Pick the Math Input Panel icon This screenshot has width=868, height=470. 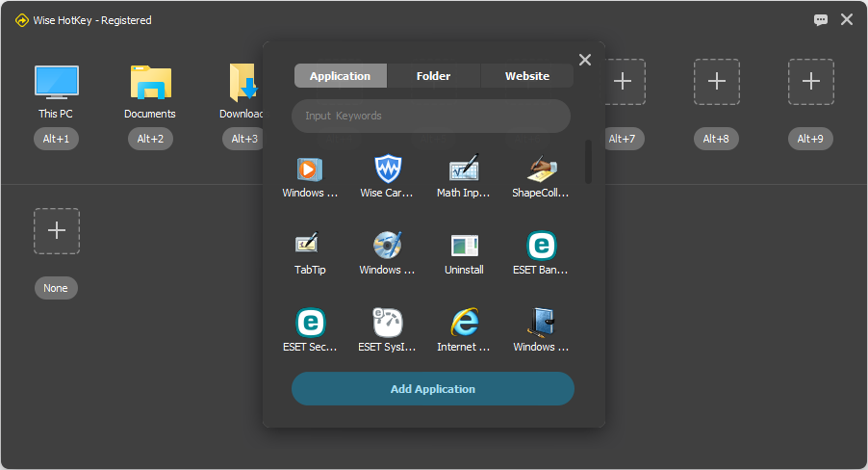point(464,168)
